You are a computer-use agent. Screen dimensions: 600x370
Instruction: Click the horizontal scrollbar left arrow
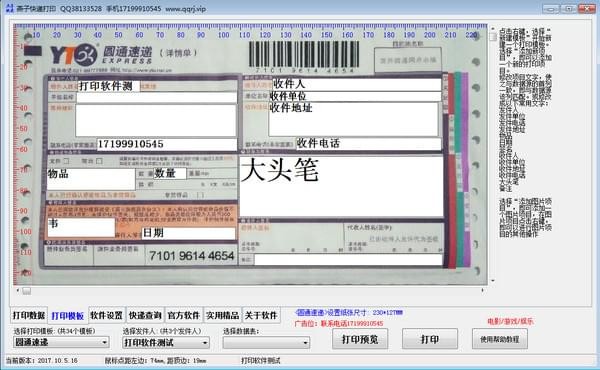17,291
